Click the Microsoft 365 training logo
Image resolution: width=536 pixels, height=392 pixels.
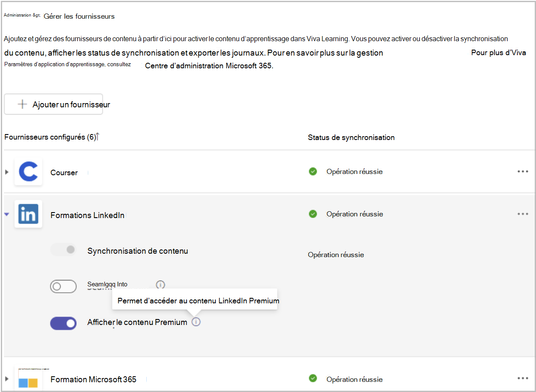pos(28,379)
